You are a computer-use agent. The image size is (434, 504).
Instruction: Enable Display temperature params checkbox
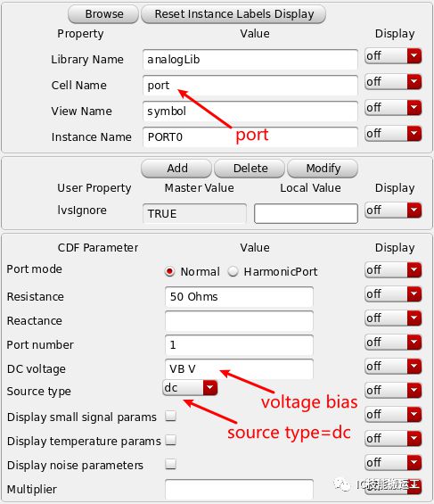point(171,440)
